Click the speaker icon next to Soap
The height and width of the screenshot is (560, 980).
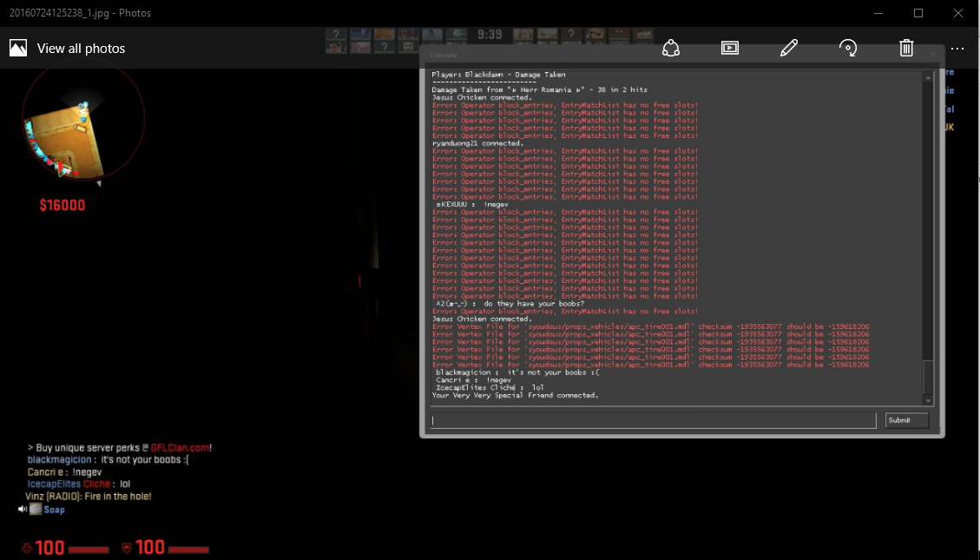(23, 510)
